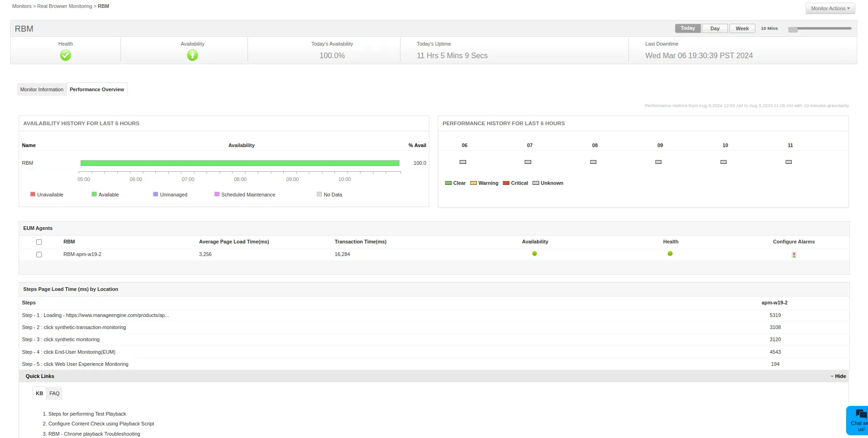The height and width of the screenshot is (438, 868).
Task: Click the green Availability arrow icon
Action: pyautogui.click(x=192, y=55)
